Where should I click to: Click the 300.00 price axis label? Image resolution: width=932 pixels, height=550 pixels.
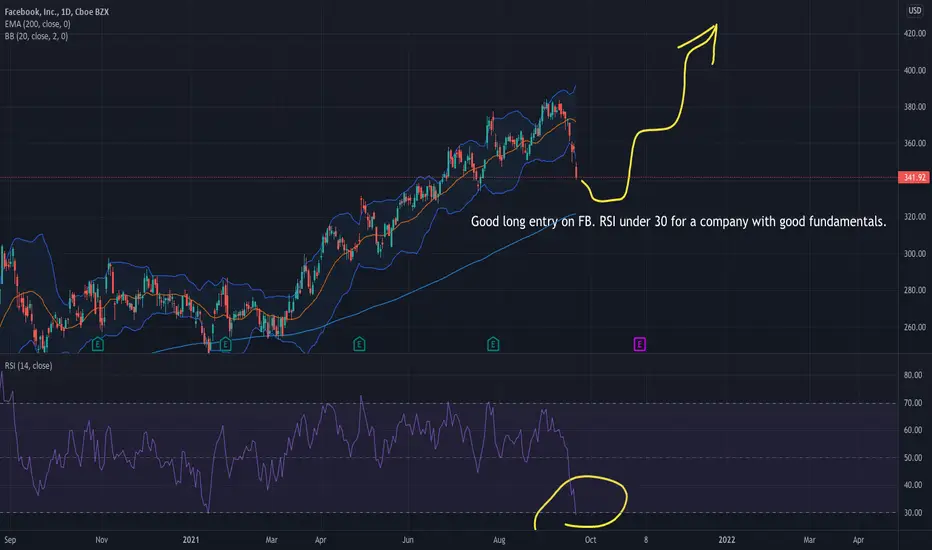tap(914, 253)
